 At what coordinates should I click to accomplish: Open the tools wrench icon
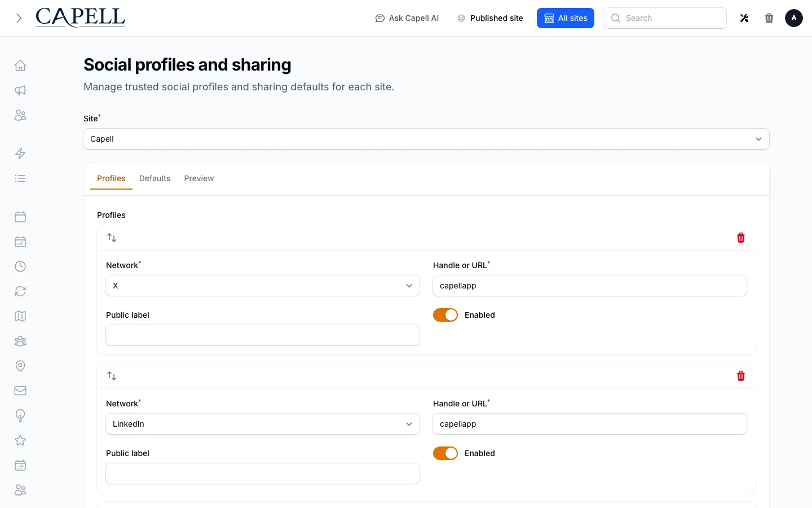coord(744,18)
